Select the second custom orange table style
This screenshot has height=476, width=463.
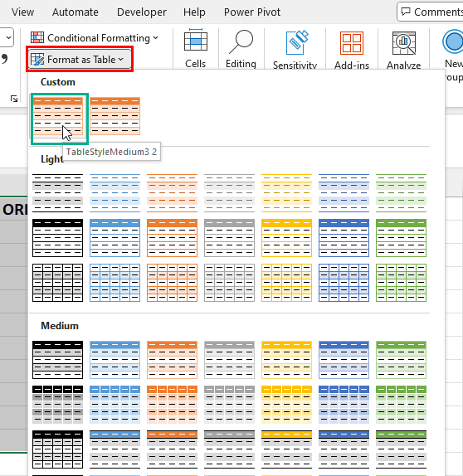115,116
